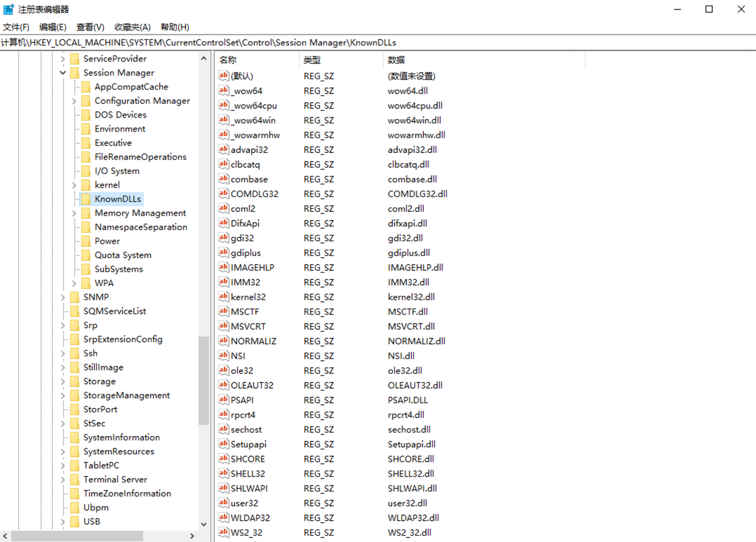Screen dimensions: 756x542
Task: Expand the SNMP key node
Action: pos(63,297)
